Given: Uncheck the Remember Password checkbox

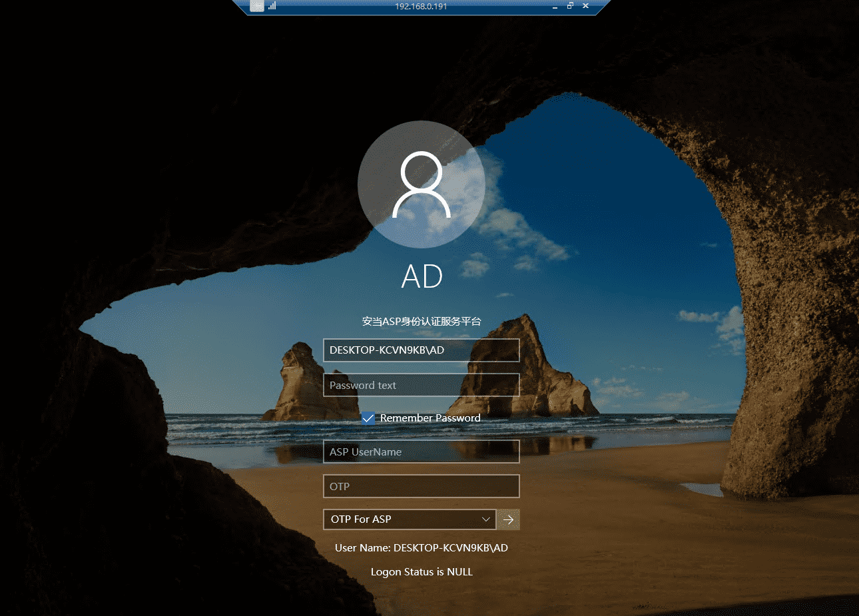Looking at the screenshot, I should [x=368, y=418].
